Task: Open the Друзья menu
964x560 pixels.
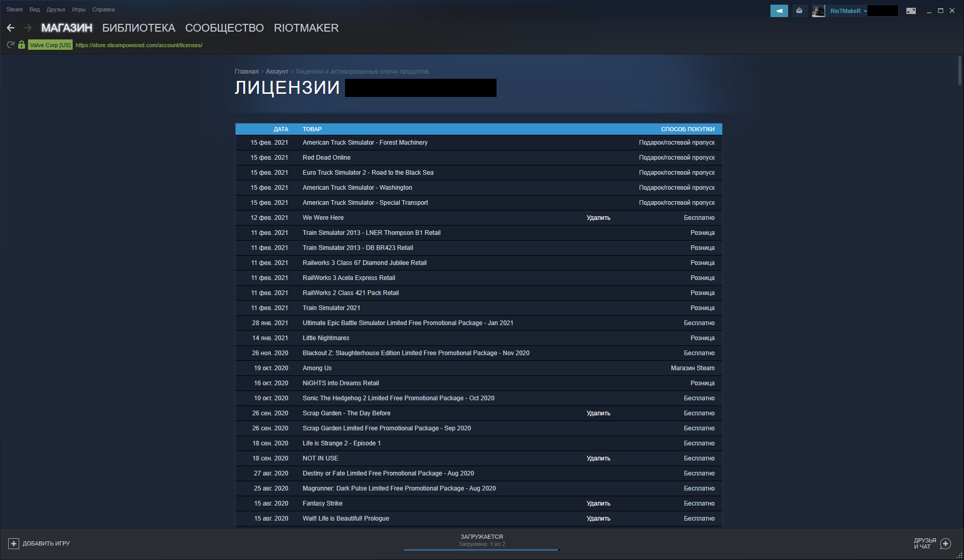Action: tap(56, 9)
